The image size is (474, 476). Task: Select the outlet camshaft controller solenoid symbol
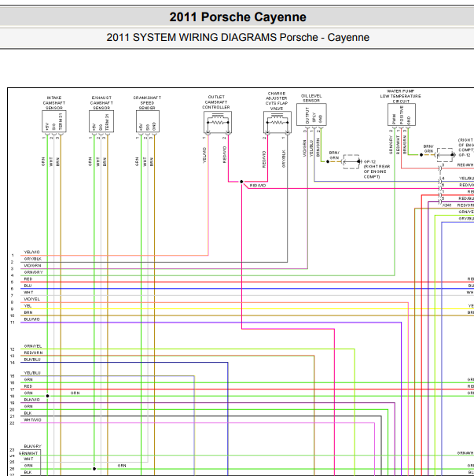coord(218,122)
